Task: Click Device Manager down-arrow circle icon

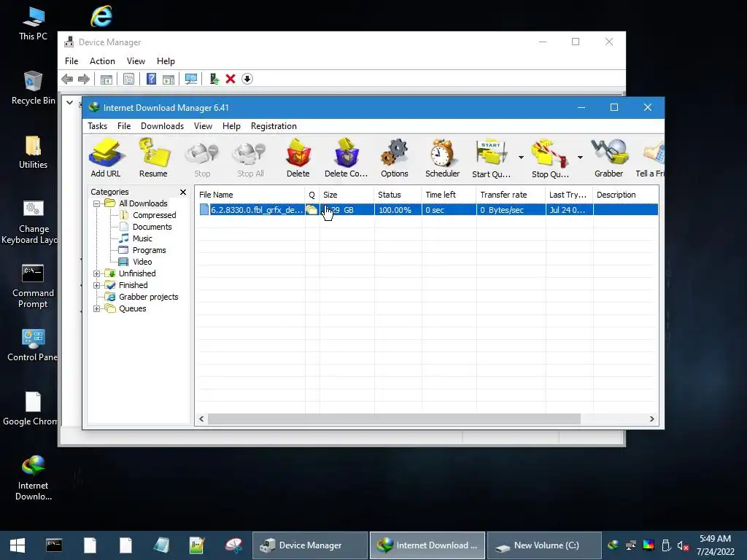Action: (x=247, y=79)
